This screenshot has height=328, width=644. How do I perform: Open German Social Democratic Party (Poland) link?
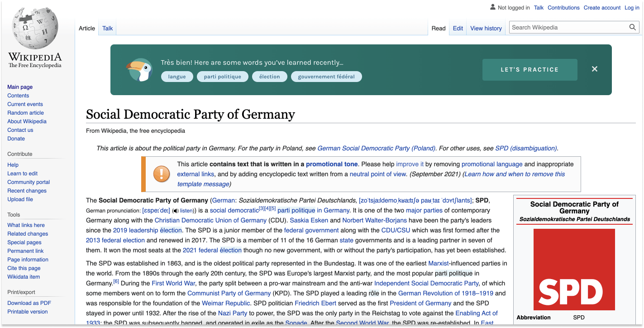[x=377, y=148]
